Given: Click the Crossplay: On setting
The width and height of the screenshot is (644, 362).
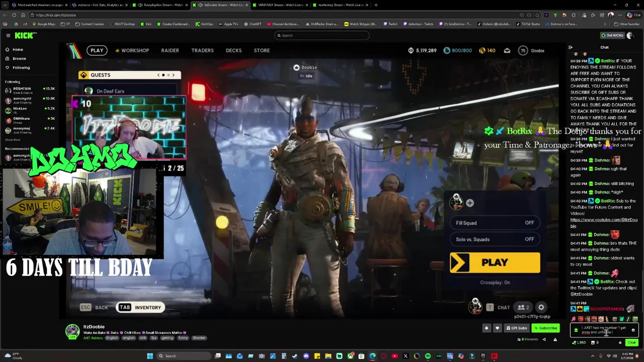Looking at the screenshot, I should pos(495,283).
